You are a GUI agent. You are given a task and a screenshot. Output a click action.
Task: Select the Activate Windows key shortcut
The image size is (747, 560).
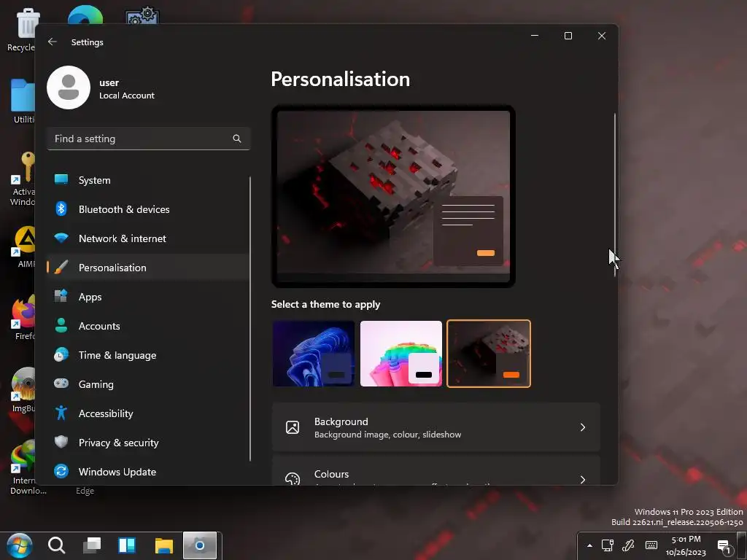point(23,179)
